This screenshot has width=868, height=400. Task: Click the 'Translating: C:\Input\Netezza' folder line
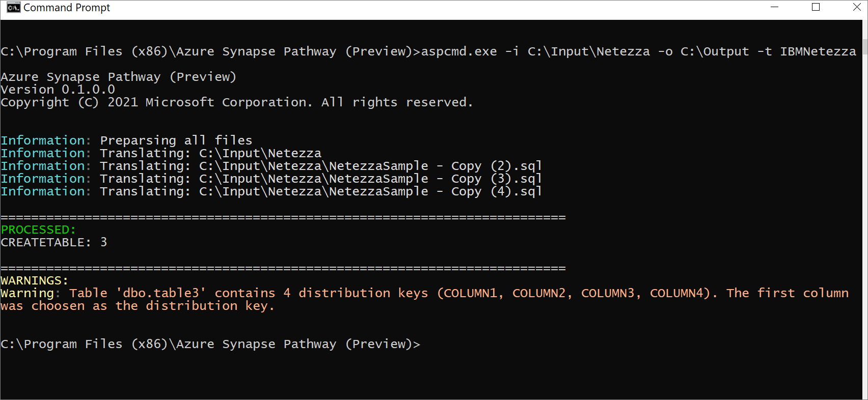(x=161, y=153)
